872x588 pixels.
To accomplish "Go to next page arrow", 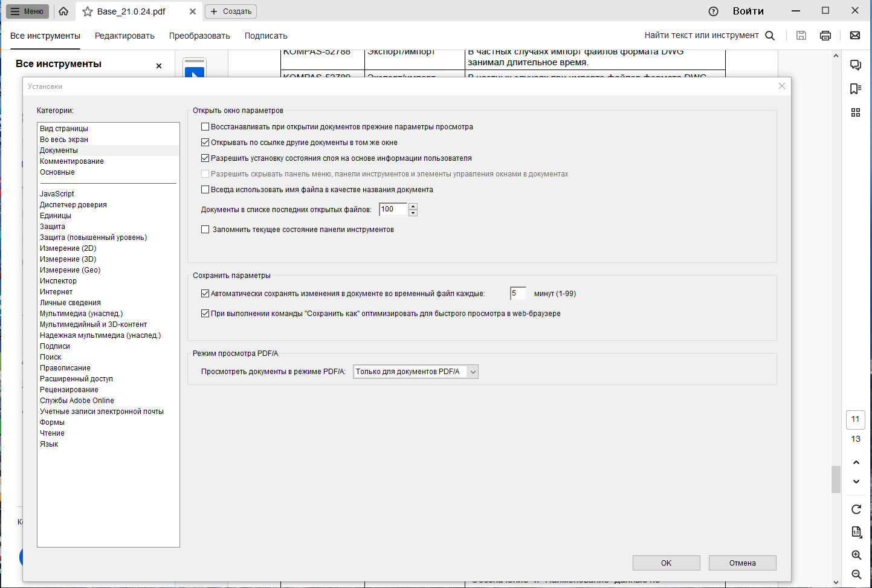I will pos(856,482).
